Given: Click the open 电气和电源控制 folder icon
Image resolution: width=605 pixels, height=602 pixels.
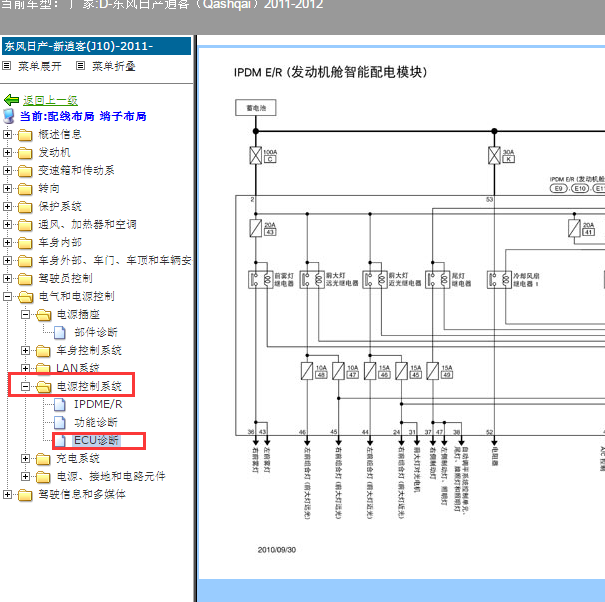Looking at the screenshot, I should pyautogui.click(x=25, y=297).
